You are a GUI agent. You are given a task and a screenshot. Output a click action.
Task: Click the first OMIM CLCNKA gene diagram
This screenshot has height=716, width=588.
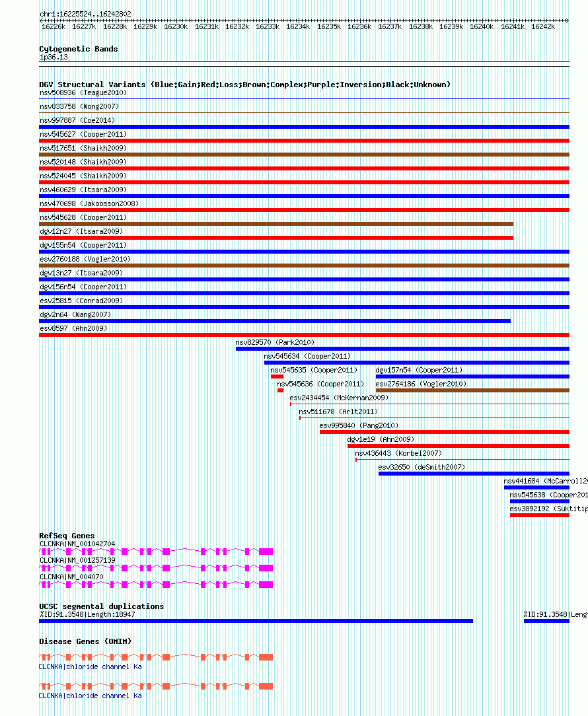157,657
